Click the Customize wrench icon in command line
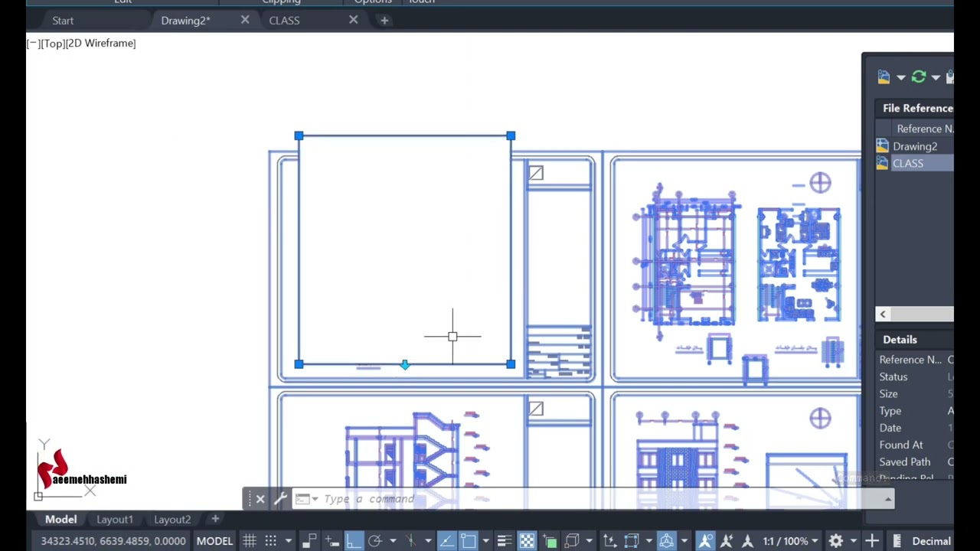The width and height of the screenshot is (980, 551). point(280,499)
